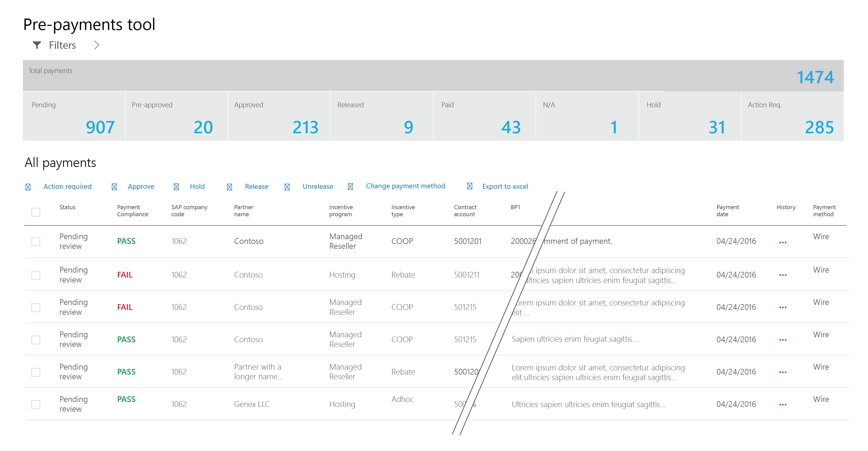
Task: Click the Unrelease action icon
Action: [287, 186]
